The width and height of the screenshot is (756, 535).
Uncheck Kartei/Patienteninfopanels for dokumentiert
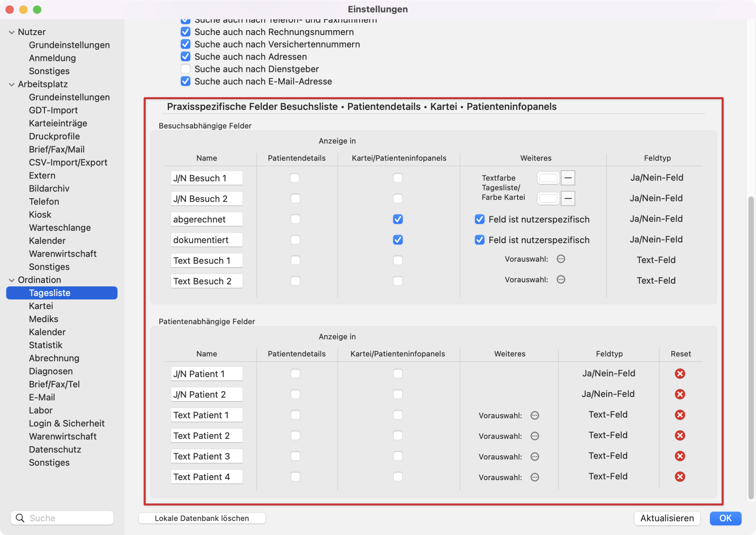point(398,240)
